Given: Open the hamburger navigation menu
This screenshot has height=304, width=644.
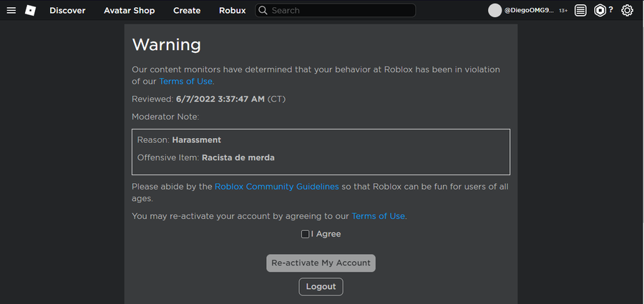Looking at the screenshot, I should pos(11,10).
